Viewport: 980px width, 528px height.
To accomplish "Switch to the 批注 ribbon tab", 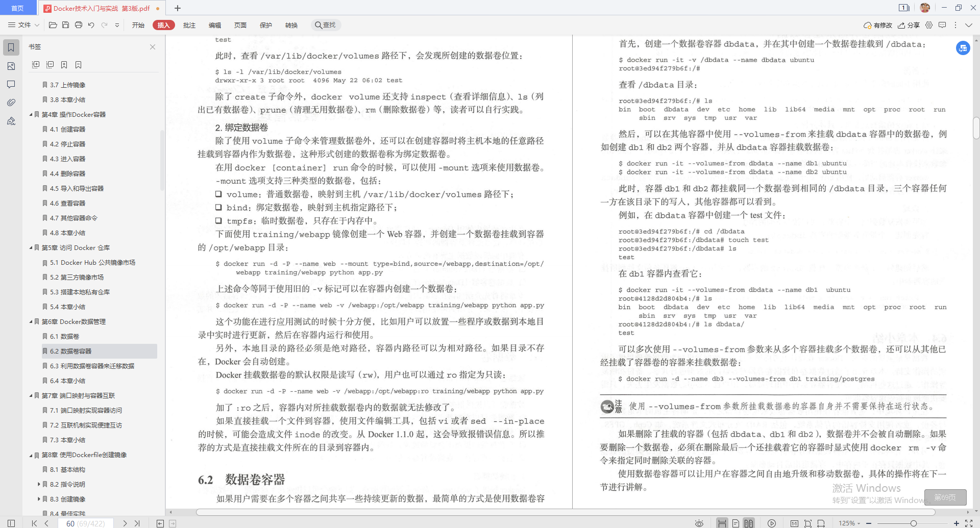I will (189, 25).
